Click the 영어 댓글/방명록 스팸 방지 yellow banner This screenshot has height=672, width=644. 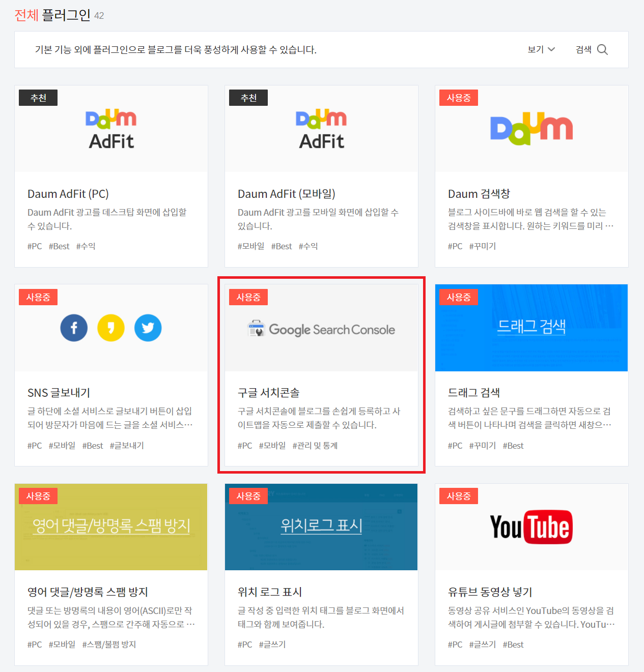111,527
